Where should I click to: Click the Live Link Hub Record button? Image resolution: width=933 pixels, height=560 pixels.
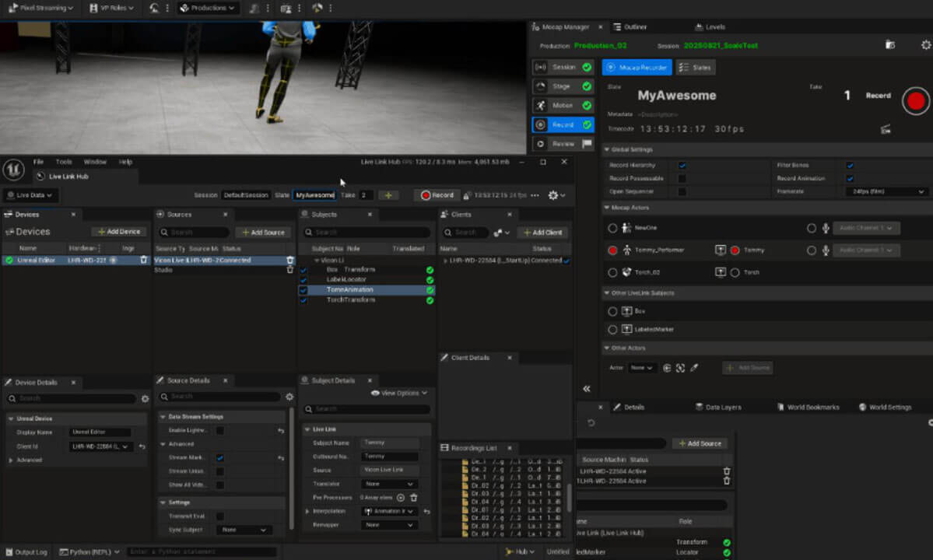tap(437, 195)
